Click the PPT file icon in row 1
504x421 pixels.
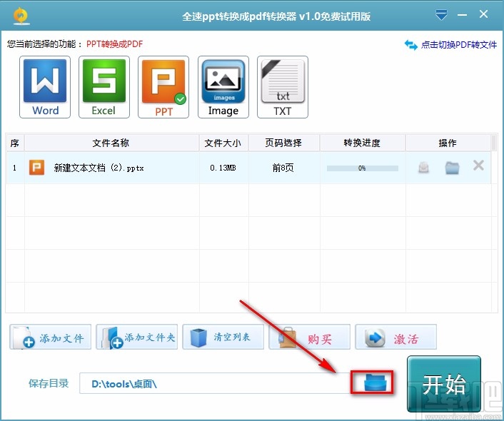pyautogui.click(x=36, y=168)
